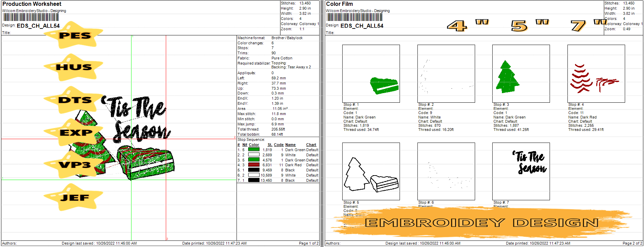Click the Stop 5 black outline thumbnail
Viewport: 644px width, 247px height.
371,171
